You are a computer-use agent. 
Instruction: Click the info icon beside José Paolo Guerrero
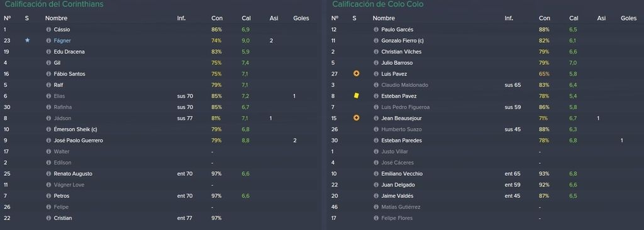(48, 141)
